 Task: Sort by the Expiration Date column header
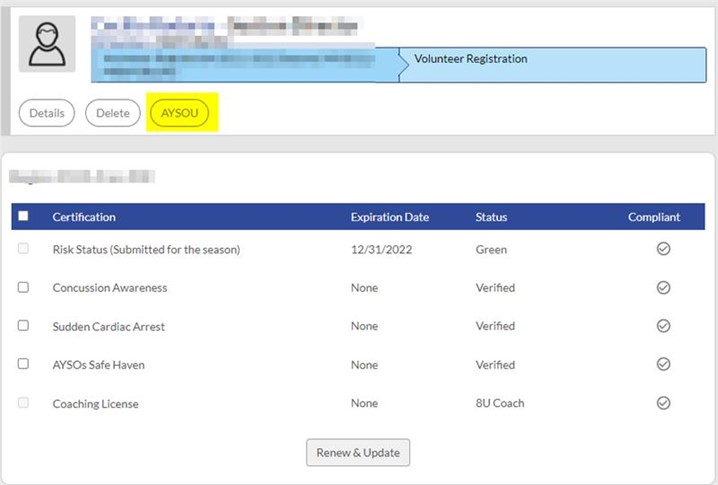click(x=389, y=217)
